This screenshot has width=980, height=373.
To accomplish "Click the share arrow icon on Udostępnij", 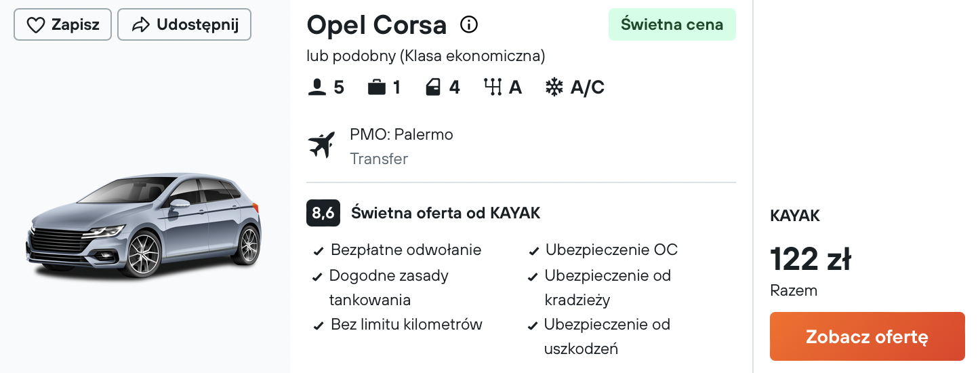I will click(140, 25).
